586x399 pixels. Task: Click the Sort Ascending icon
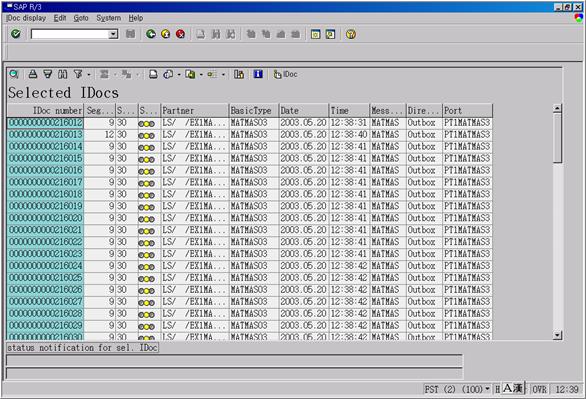(x=33, y=74)
